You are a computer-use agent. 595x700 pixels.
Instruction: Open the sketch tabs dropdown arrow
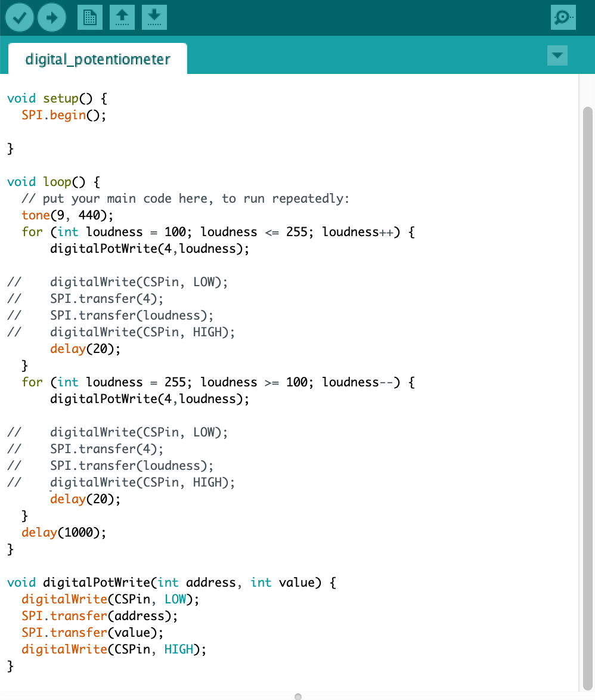557,55
